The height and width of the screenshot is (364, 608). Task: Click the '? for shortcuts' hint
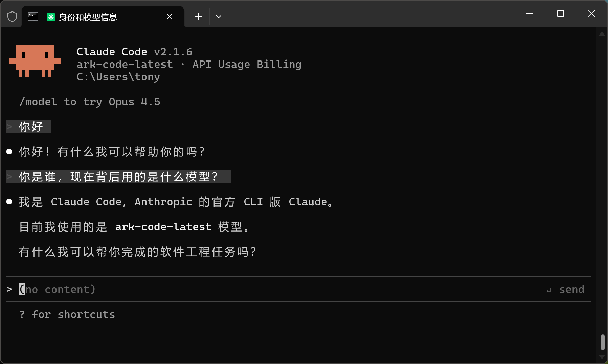pyautogui.click(x=67, y=314)
